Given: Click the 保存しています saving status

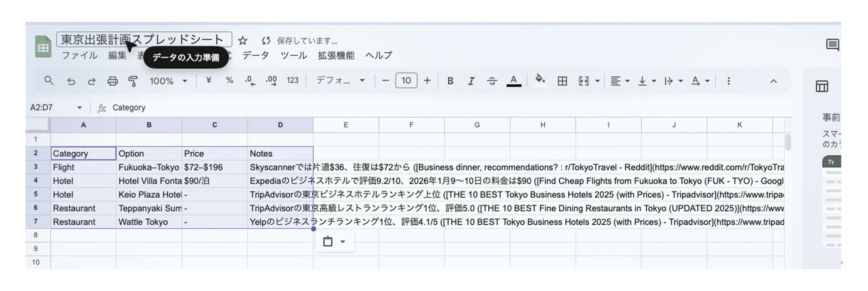Looking at the screenshot, I should tap(307, 41).
